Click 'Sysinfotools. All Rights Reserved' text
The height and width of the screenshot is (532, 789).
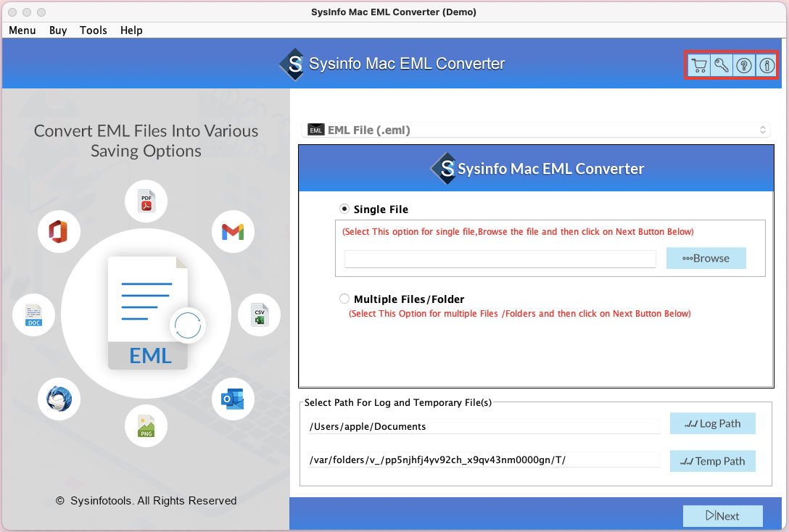pos(154,501)
